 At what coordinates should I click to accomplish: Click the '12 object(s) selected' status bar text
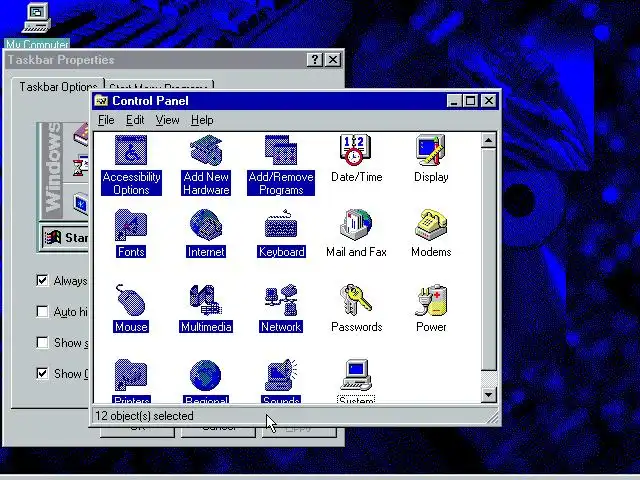click(x=144, y=416)
